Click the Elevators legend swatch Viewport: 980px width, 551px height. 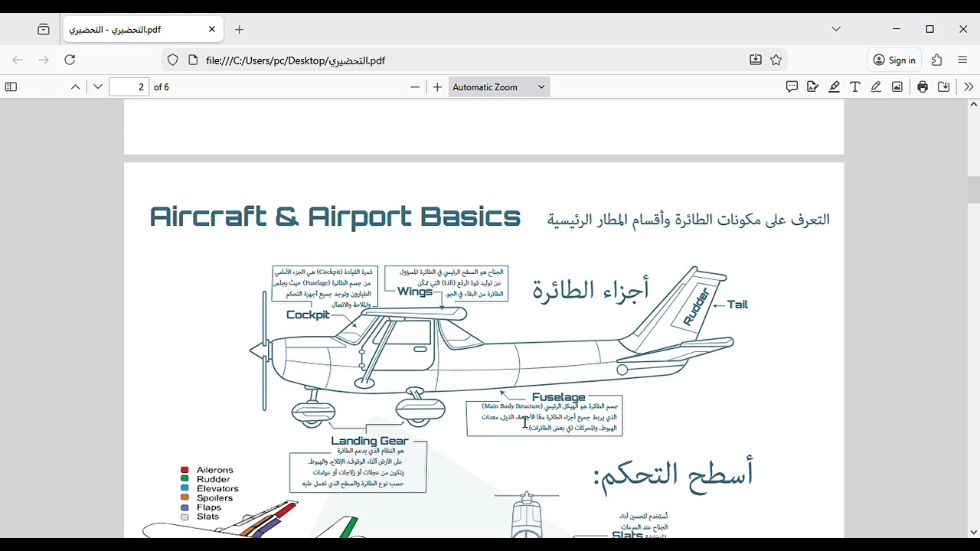185,488
